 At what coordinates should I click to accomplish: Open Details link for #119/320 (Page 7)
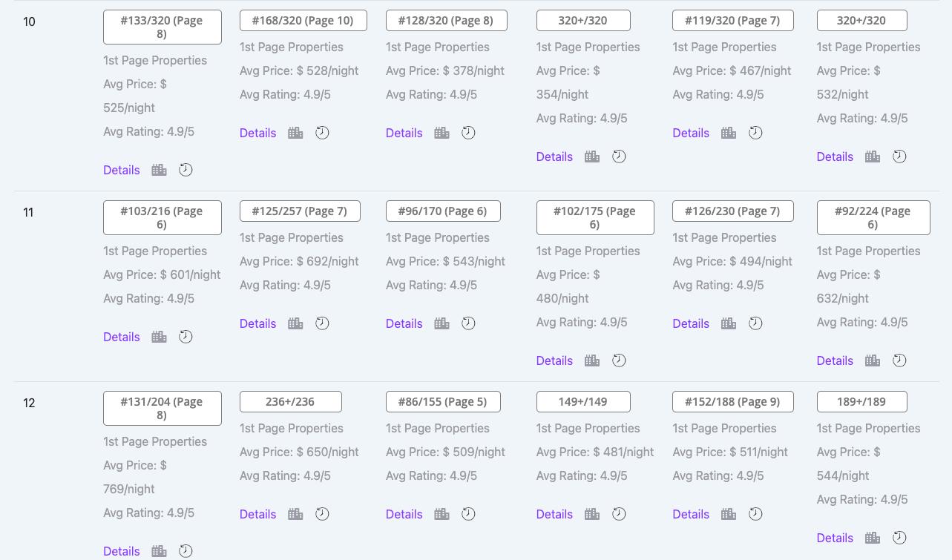coord(691,133)
